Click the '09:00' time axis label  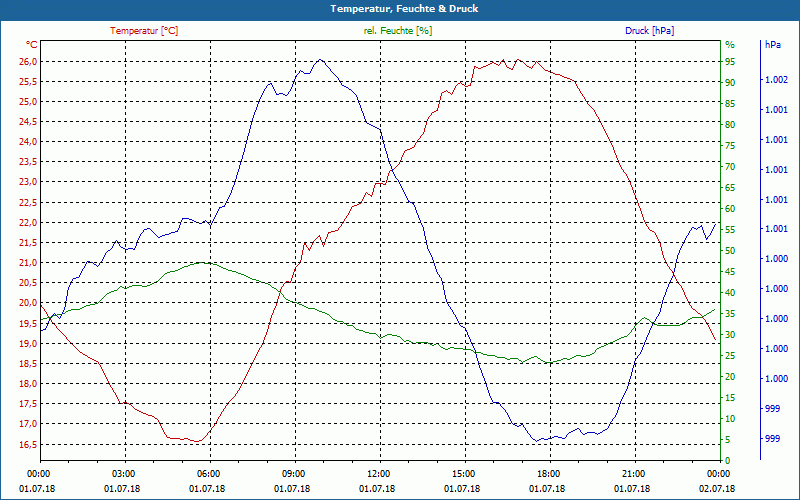295,473
